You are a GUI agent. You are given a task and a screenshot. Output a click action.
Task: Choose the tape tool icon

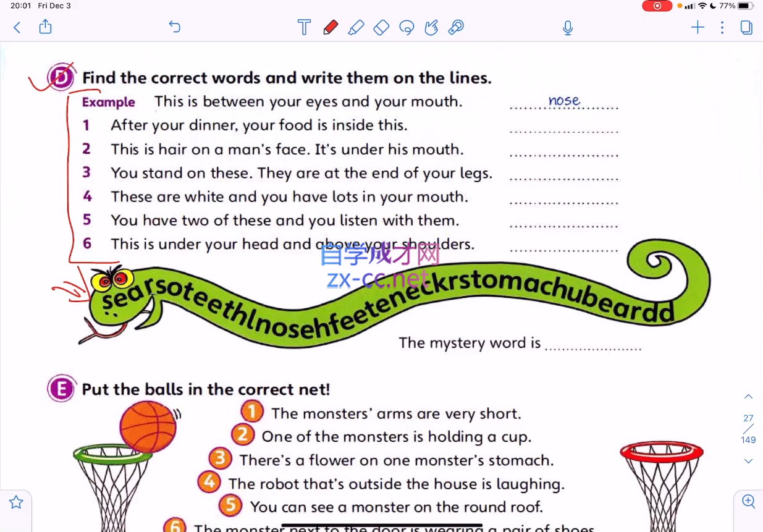456,27
